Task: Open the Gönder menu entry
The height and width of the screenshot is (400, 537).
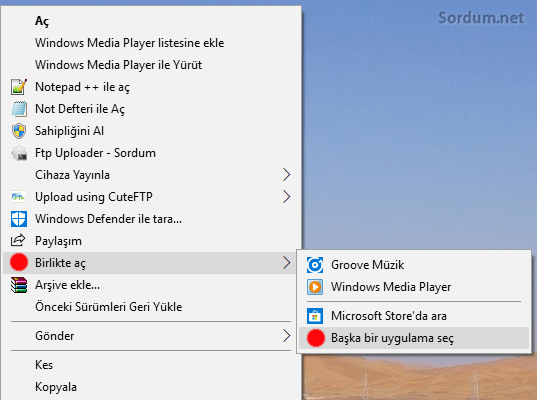Action: [150, 336]
